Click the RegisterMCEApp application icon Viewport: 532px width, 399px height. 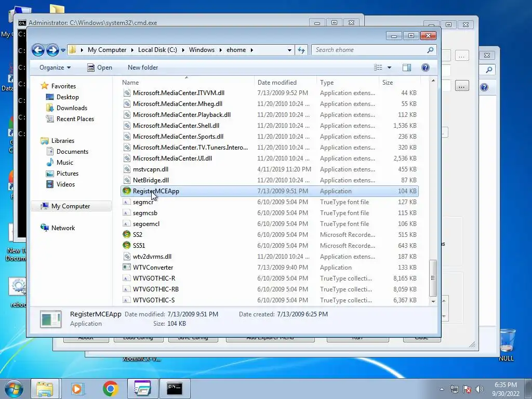(x=127, y=191)
